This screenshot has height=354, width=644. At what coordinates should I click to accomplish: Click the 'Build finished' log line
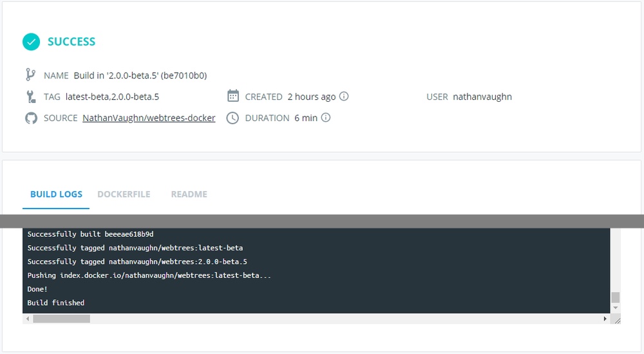[x=56, y=303]
